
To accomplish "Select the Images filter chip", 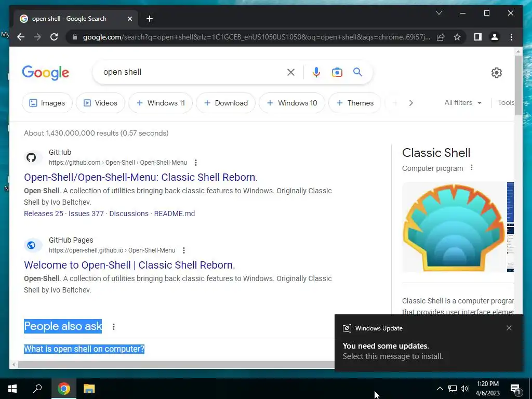I will [x=47, y=103].
